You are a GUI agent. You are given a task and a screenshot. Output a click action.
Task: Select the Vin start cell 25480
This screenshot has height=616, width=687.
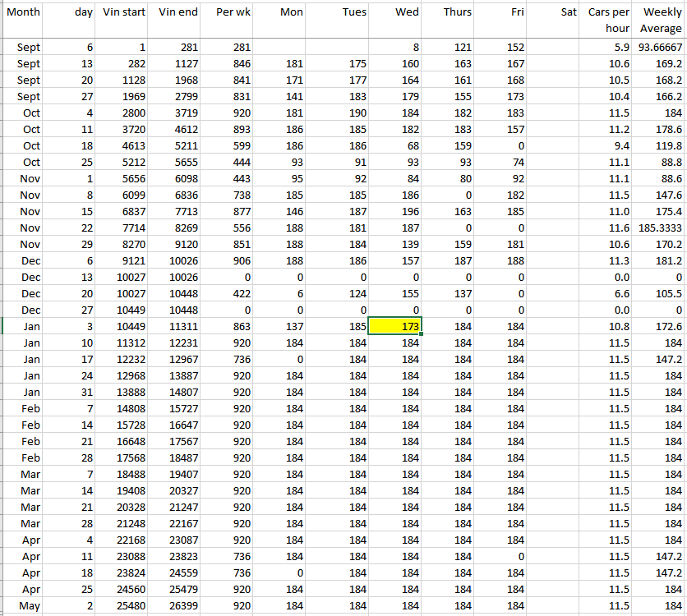124,606
